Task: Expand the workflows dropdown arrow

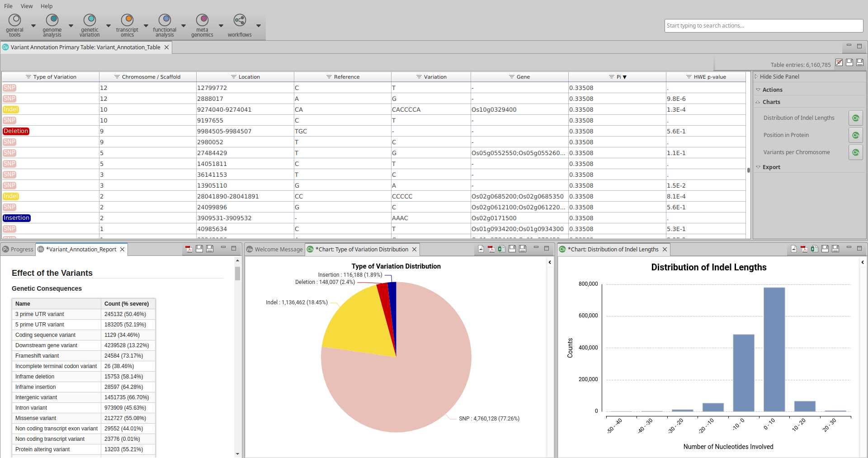Action: 259,26
